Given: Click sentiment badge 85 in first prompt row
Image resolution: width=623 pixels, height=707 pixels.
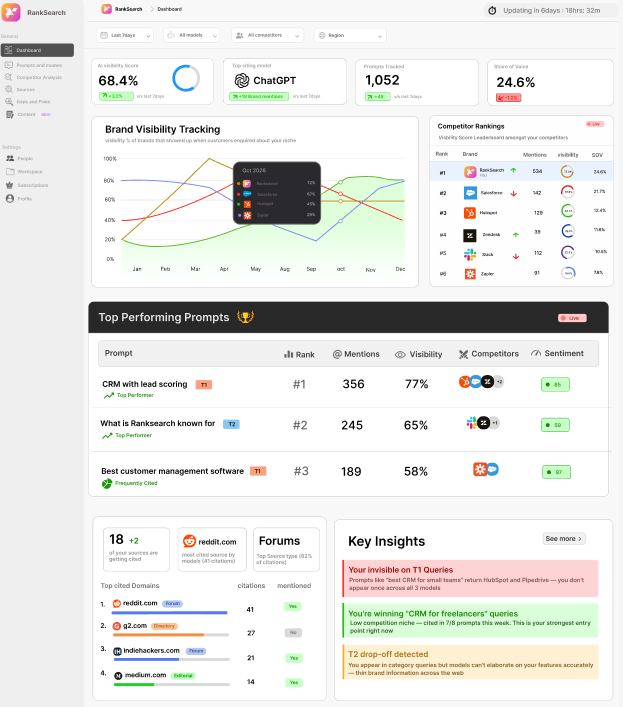Looking at the screenshot, I should [x=555, y=385].
